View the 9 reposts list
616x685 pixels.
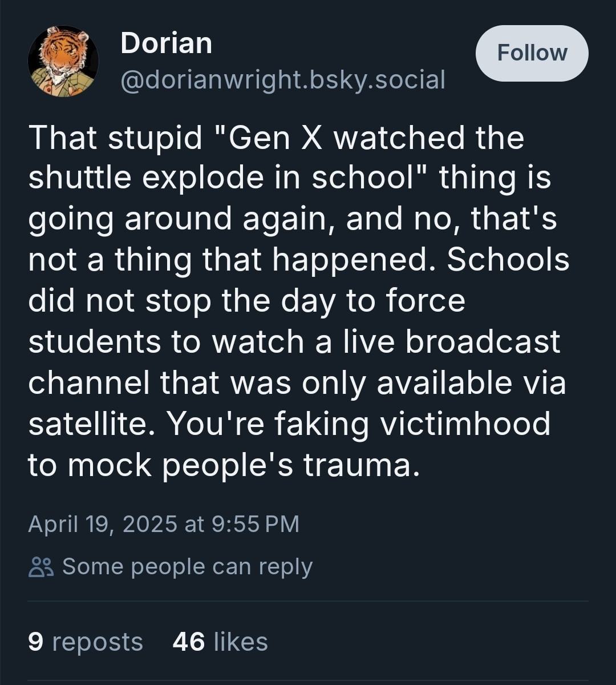(85, 642)
